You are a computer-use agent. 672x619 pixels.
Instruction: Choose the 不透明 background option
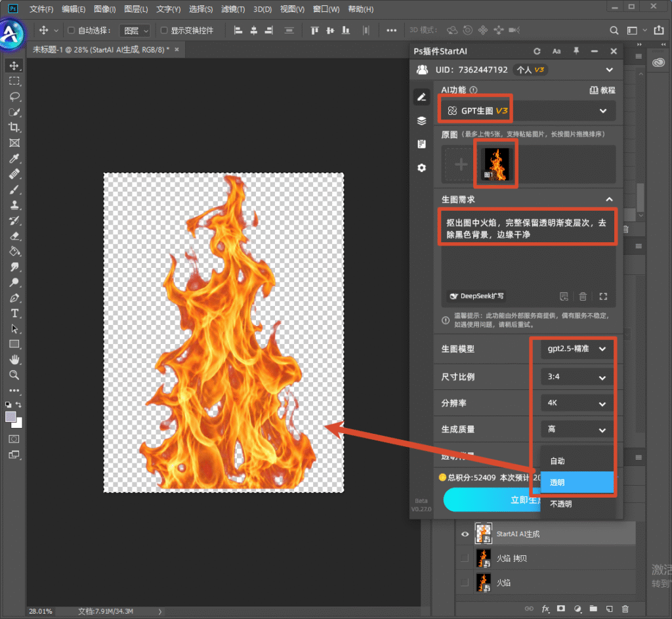point(577,503)
